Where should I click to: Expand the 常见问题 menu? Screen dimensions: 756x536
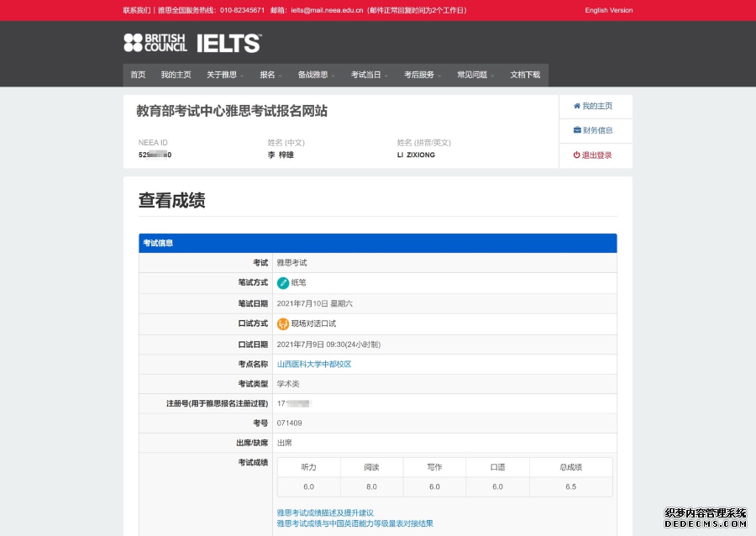475,75
